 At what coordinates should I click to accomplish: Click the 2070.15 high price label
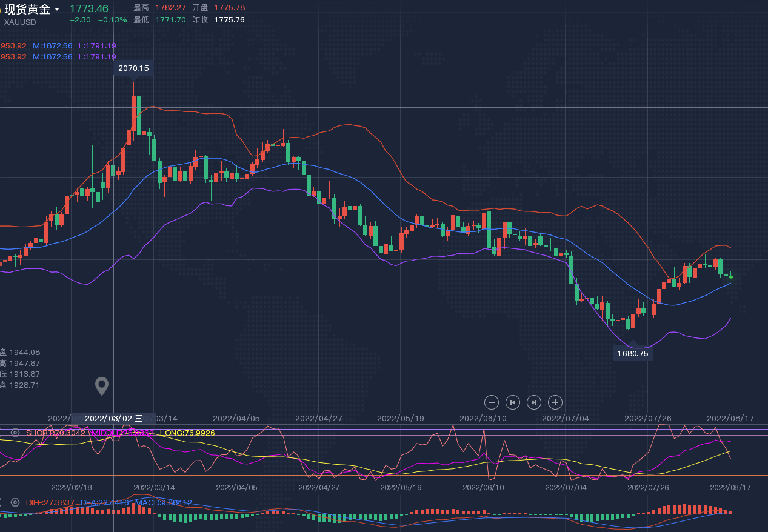pos(133,68)
